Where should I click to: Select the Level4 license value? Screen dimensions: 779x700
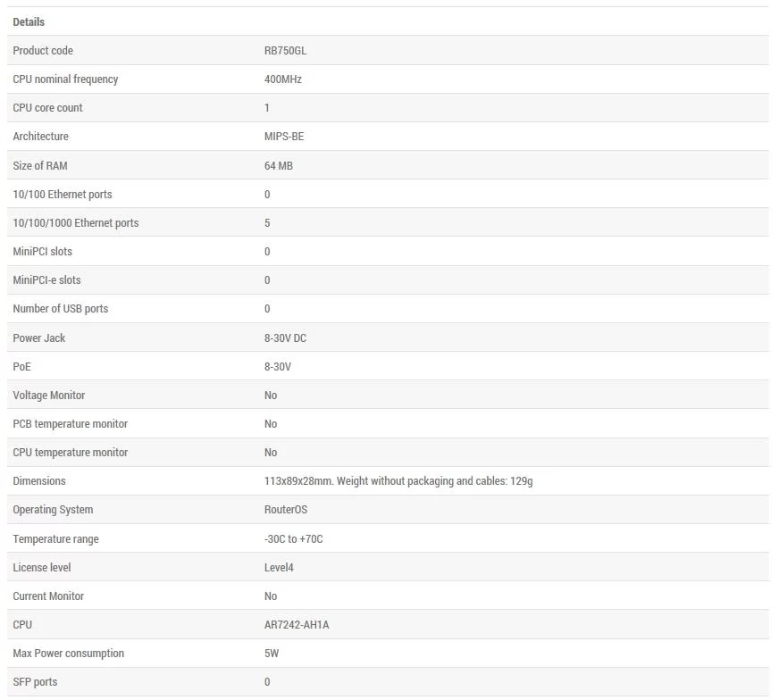(x=279, y=568)
